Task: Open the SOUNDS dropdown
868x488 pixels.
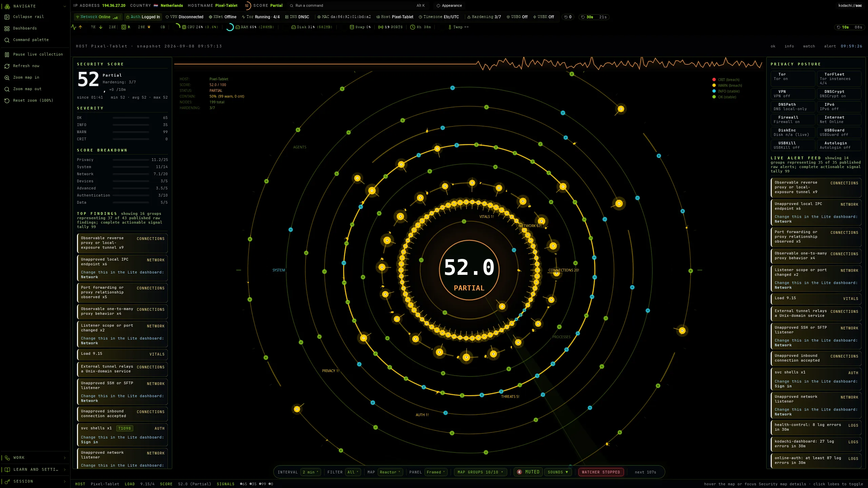Action: 558,472
